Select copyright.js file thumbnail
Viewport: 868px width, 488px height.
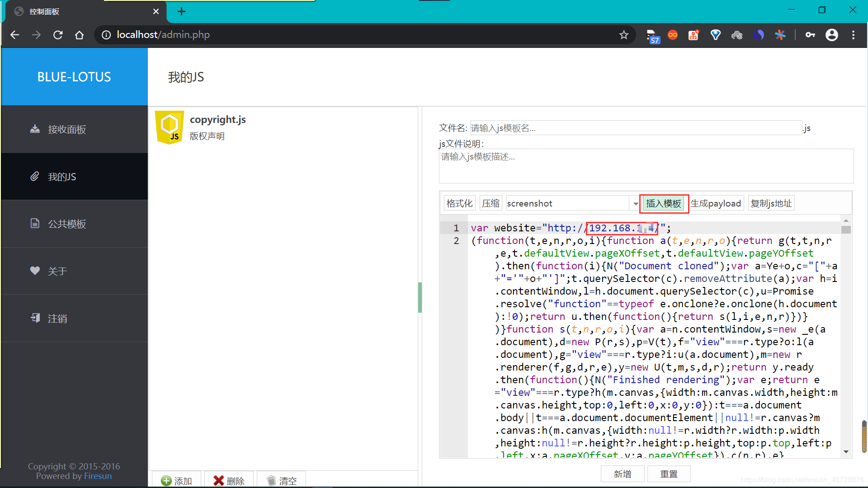[170, 128]
